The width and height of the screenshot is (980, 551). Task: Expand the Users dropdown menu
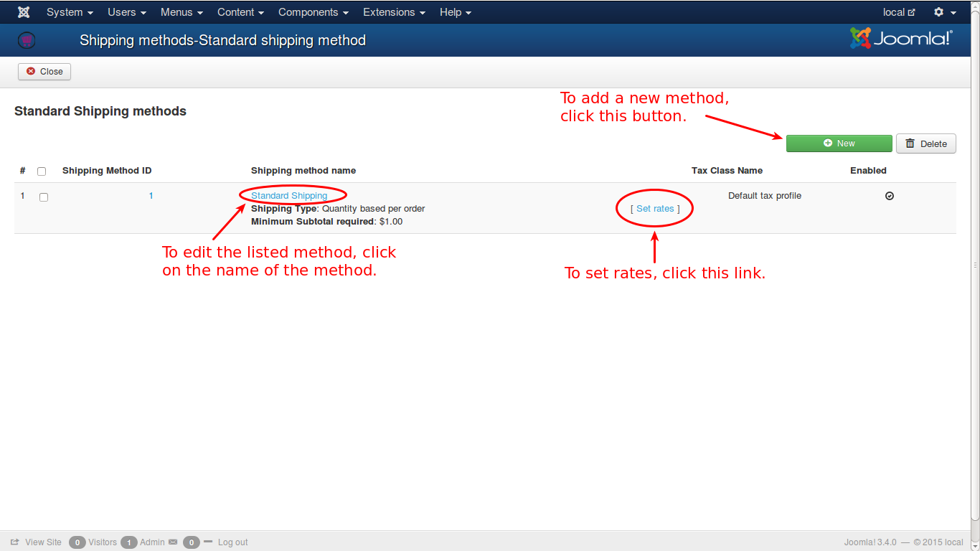point(127,12)
